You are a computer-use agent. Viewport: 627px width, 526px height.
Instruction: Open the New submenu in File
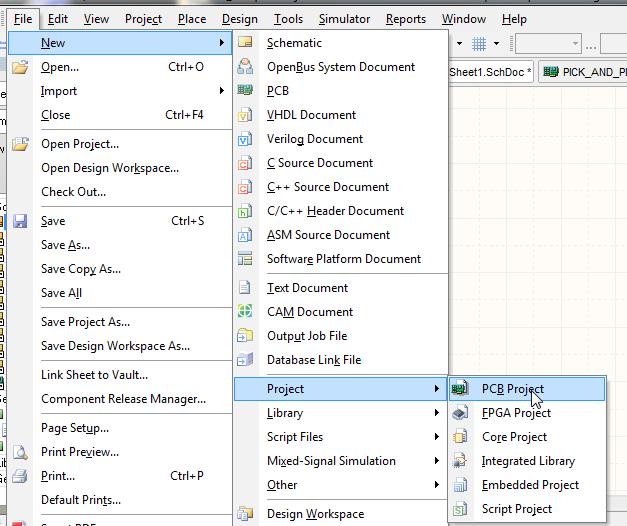tap(120, 43)
